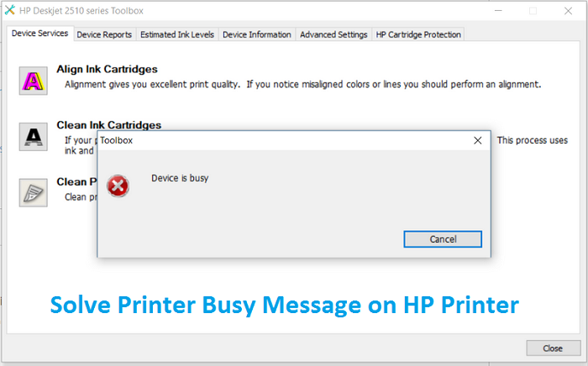
Task: Minimize the HP Deskjet Toolbox window
Action: pos(498,11)
